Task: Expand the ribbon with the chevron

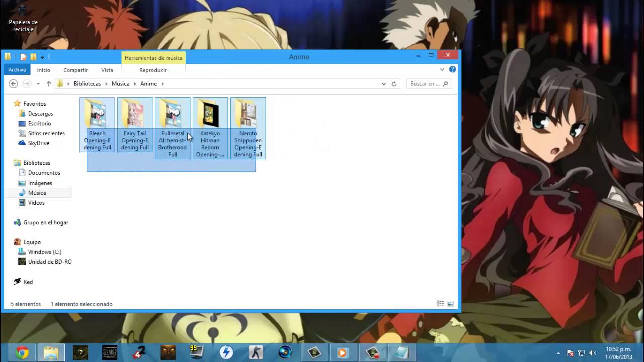Action: pyautogui.click(x=442, y=70)
